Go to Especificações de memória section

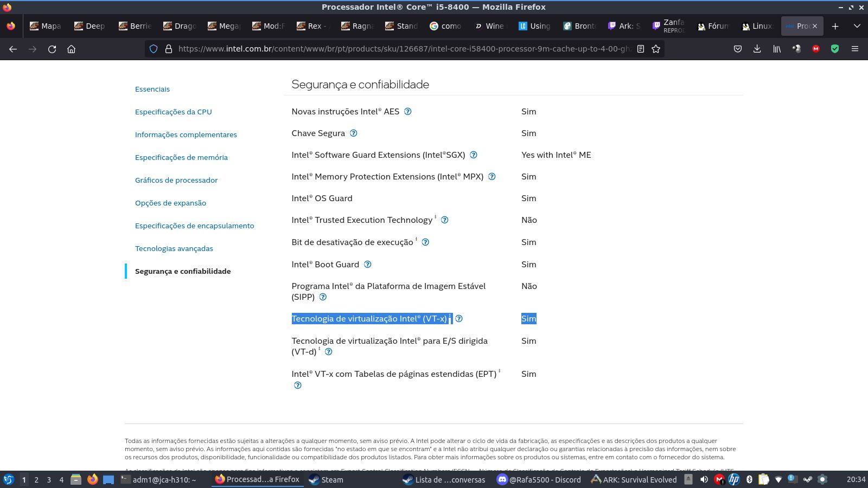(181, 157)
